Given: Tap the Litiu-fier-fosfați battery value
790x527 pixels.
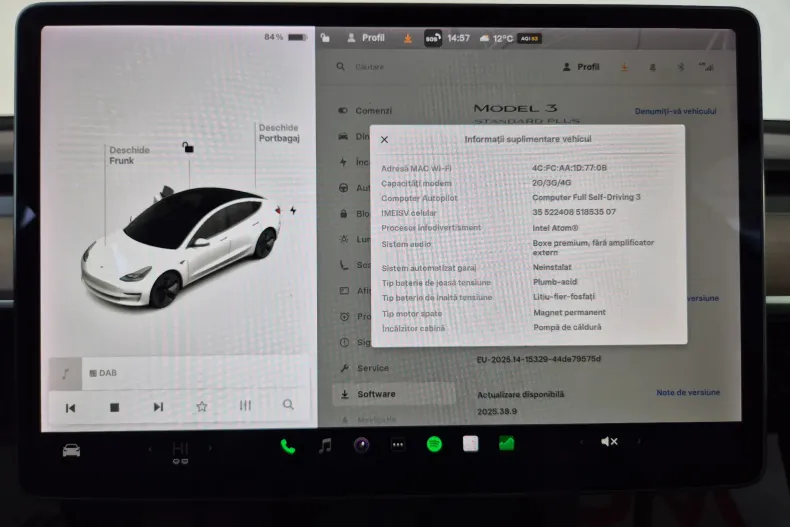Looking at the screenshot, I should [x=564, y=296].
